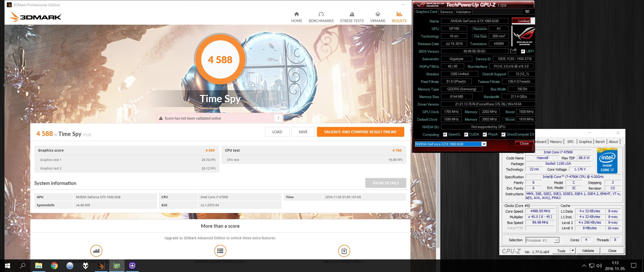Screen dimensions: 644x272
Task: Switch to the Validation tab in GPU-Z
Action: pyautogui.click(x=463, y=12)
